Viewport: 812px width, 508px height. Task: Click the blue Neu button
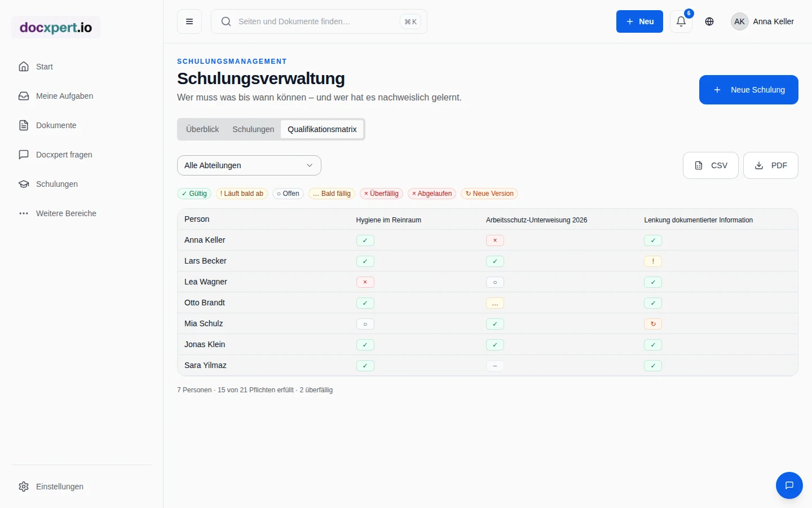[639, 21]
